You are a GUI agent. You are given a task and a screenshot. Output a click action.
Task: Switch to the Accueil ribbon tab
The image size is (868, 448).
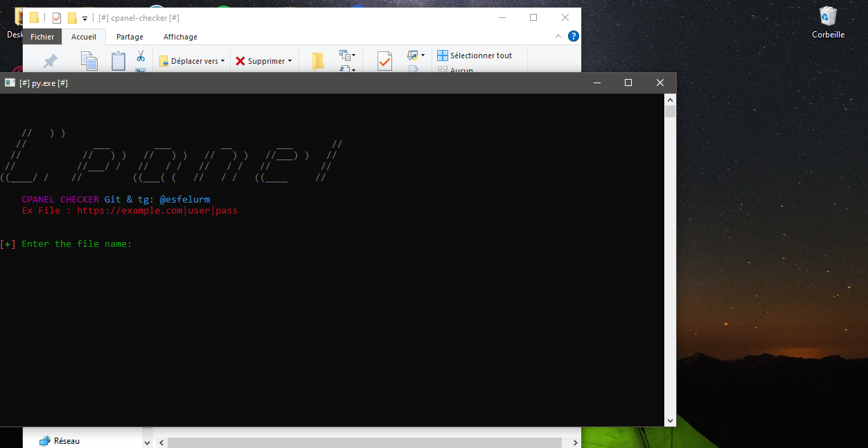point(84,37)
